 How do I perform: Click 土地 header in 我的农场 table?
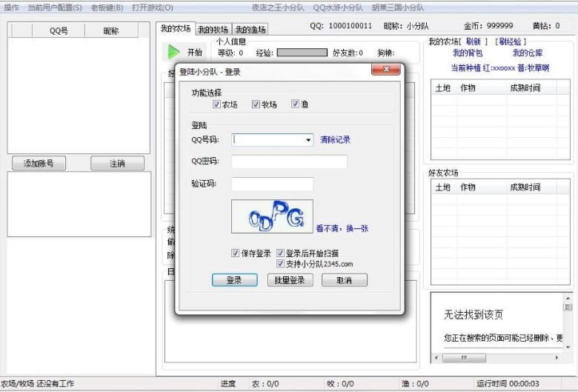[444, 87]
